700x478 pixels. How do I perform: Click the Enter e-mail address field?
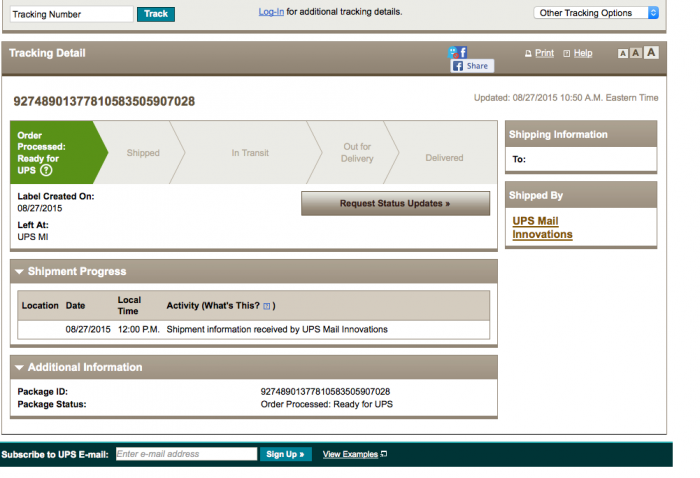tap(186, 454)
